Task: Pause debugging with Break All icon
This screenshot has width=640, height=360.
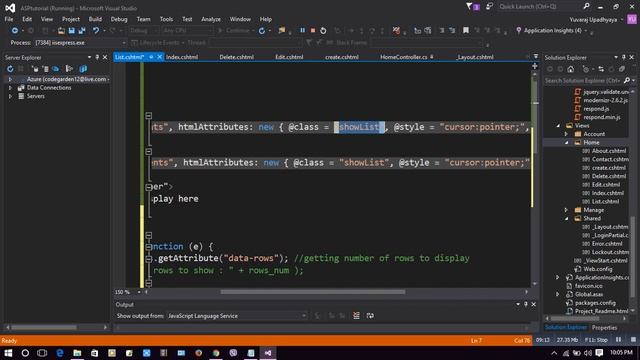Action: 302,30
